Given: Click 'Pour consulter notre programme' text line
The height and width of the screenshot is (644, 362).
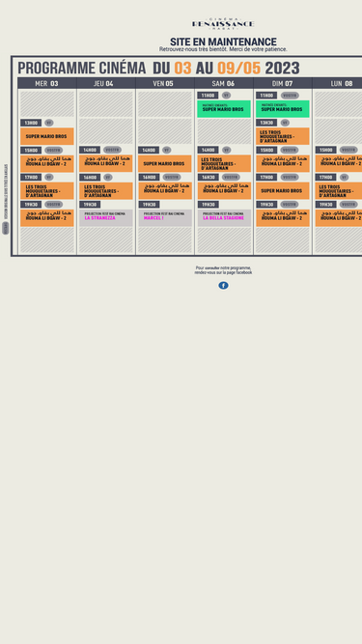Looking at the screenshot, I should point(223,267).
